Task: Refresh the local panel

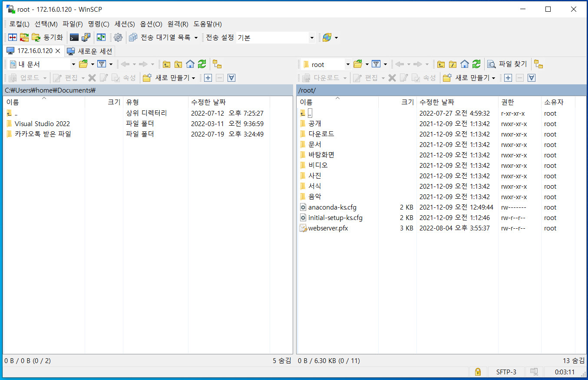Action: (x=202, y=64)
